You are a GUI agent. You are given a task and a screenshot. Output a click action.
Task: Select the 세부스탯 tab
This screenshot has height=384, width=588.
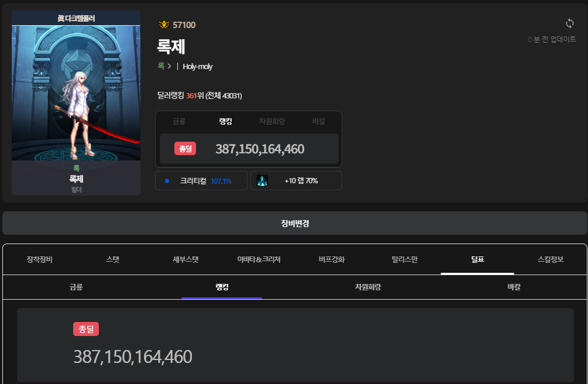coord(185,259)
